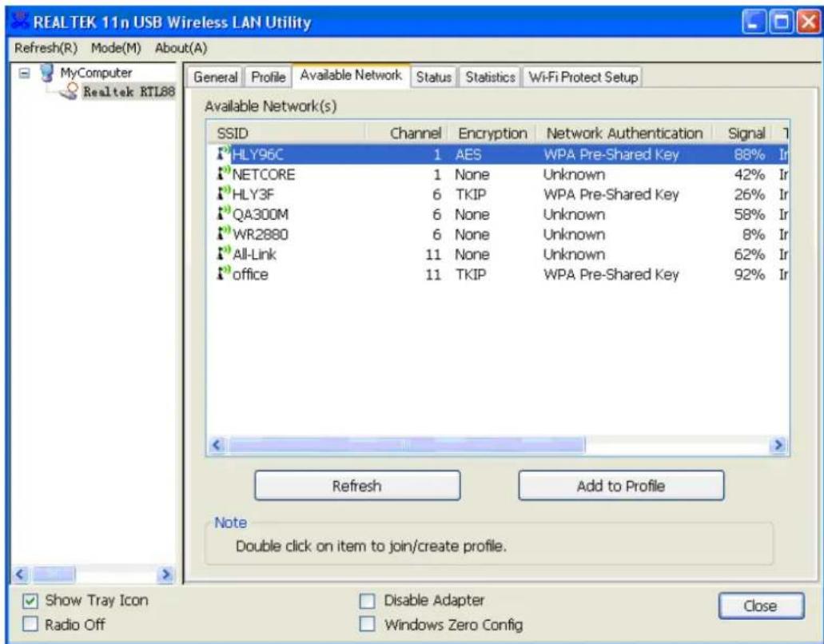Screen dimensions: 824x644
Task: Click tree panel scrollbar right arrow
Action: [x=166, y=574]
